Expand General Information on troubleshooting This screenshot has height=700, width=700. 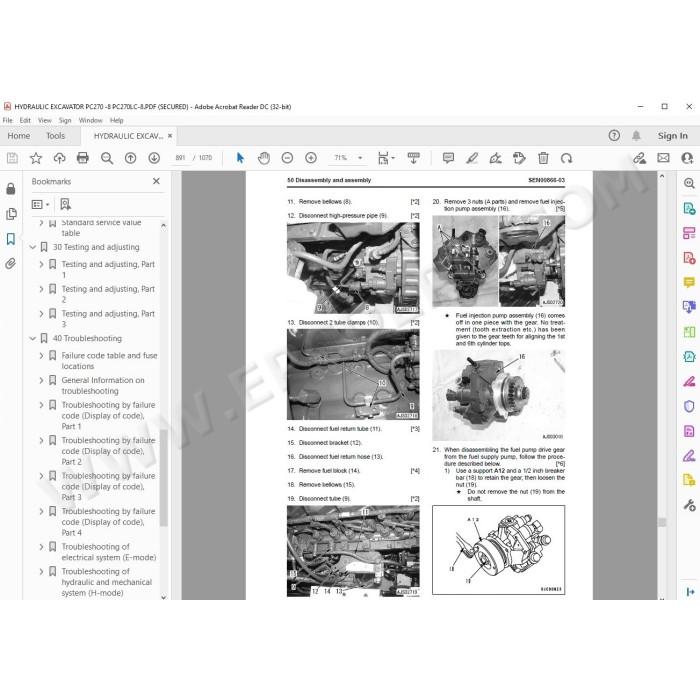[x=42, y=380]
